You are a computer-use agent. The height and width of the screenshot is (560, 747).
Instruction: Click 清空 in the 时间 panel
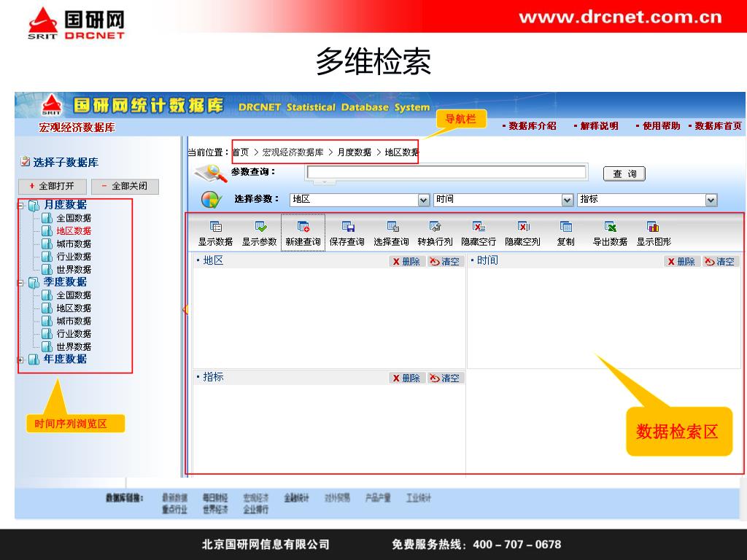click(x=720, y=262)
